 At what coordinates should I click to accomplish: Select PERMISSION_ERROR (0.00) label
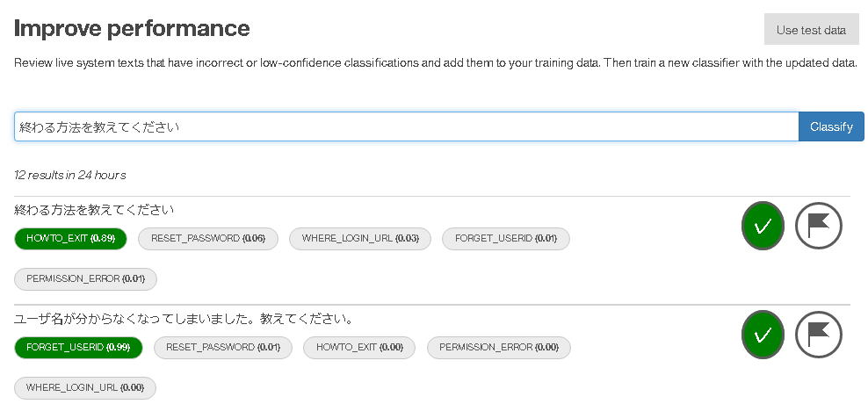[499, 348]
